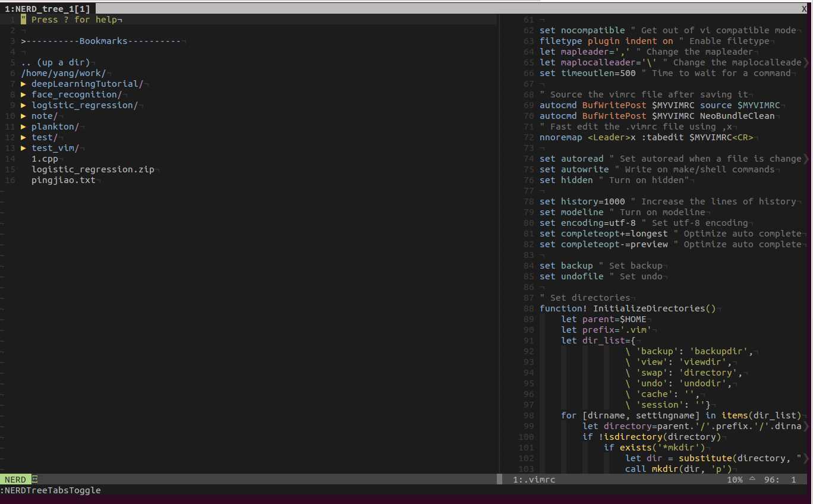The height and width of the screenshot is (504, 813).
Task: Click the 10% position indicator
Action: point(735,480)
